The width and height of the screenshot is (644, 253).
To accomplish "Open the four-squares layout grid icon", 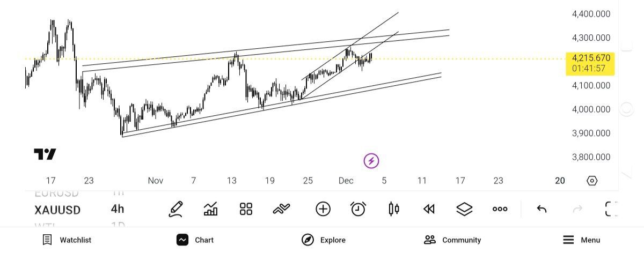I will (x=246, y=209).
